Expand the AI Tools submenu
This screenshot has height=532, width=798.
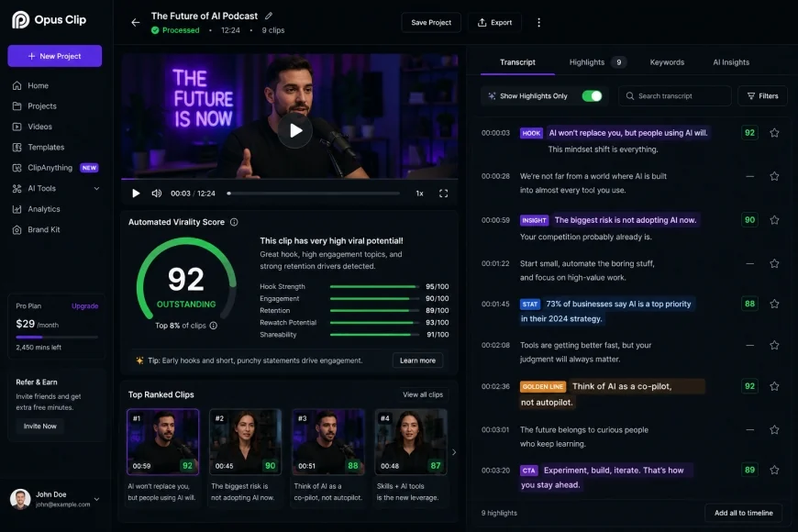(96, 188)
